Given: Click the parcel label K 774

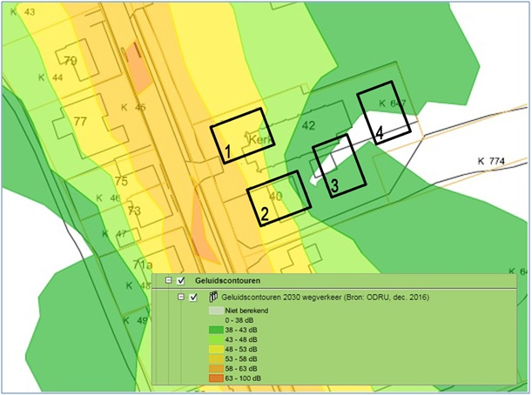Looking at the screenshot, I should pyautogui.click(x=494, y=162).
